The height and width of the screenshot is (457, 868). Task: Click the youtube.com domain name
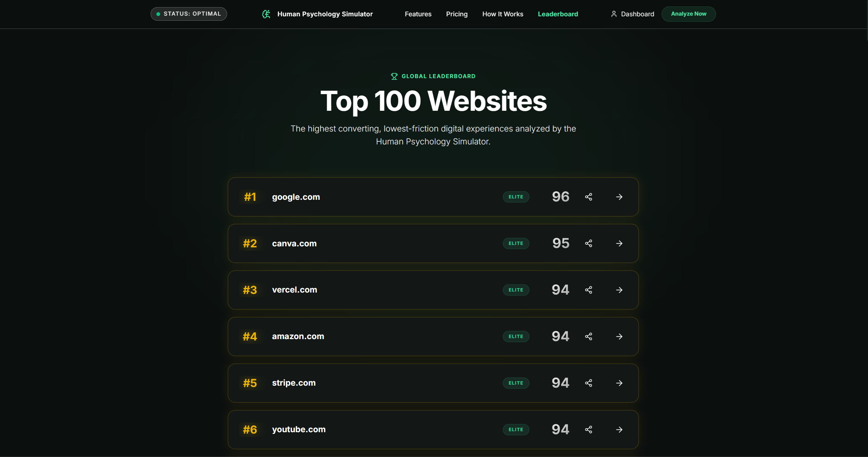[299, 429]
